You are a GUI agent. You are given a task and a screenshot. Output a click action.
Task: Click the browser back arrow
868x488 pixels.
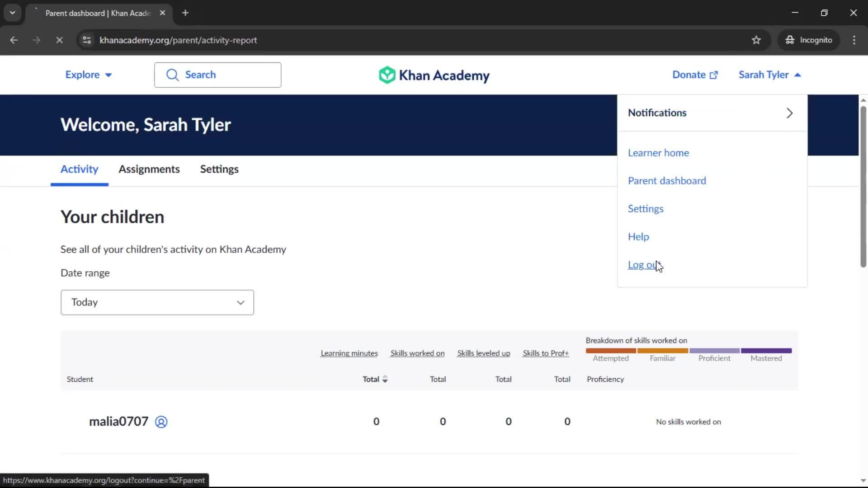(x=14, y=40)
